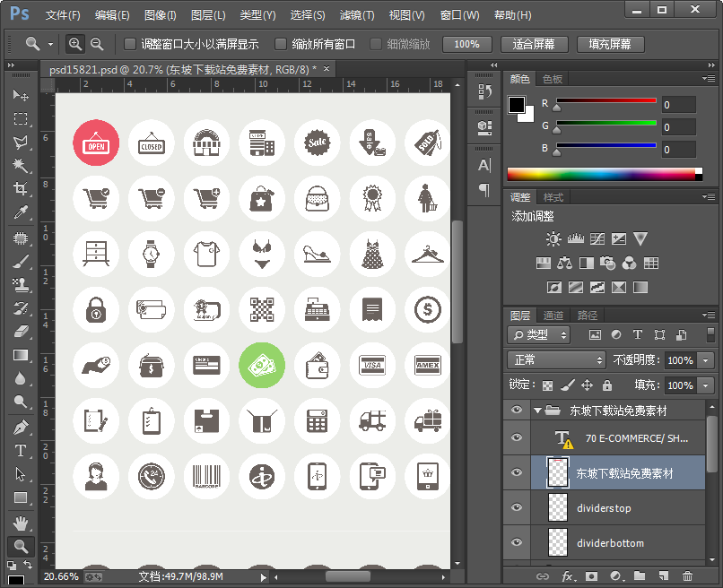
Task: Click the zoom out magnifier icon
Action: tap(97, 44)
